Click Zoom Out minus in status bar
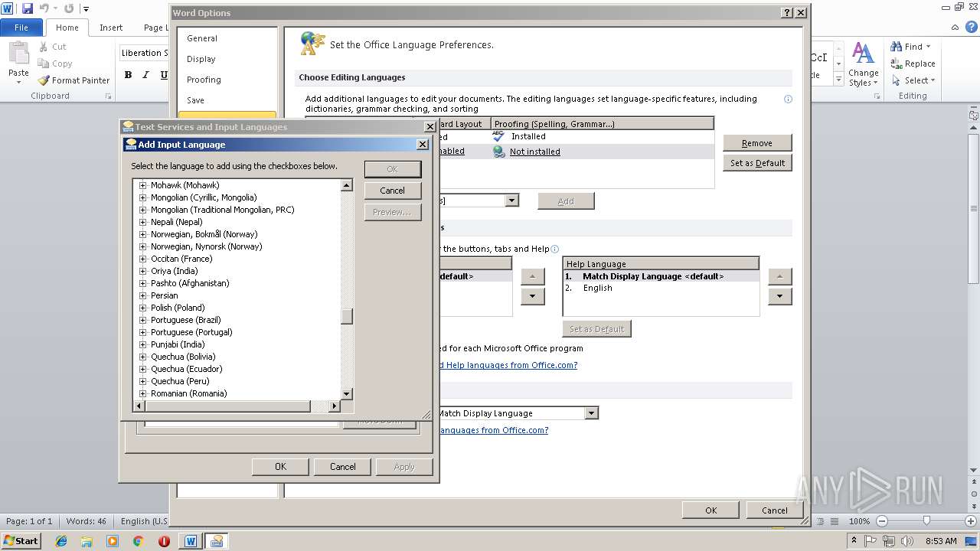Image resolution: width=980 pixels, height=551 pixels. coord(881,521)
